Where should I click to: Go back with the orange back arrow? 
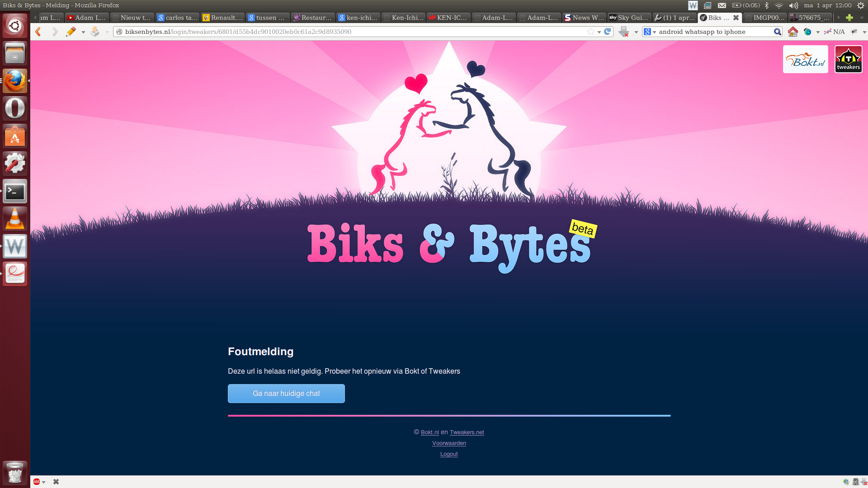pos(38,32)
